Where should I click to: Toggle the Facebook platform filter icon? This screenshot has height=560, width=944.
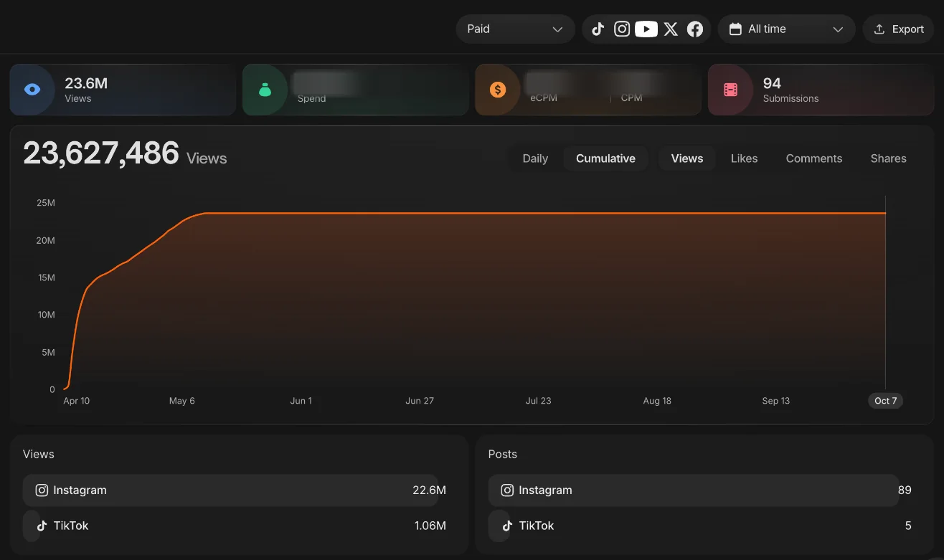pyautogui.click(x=694, y=29)
